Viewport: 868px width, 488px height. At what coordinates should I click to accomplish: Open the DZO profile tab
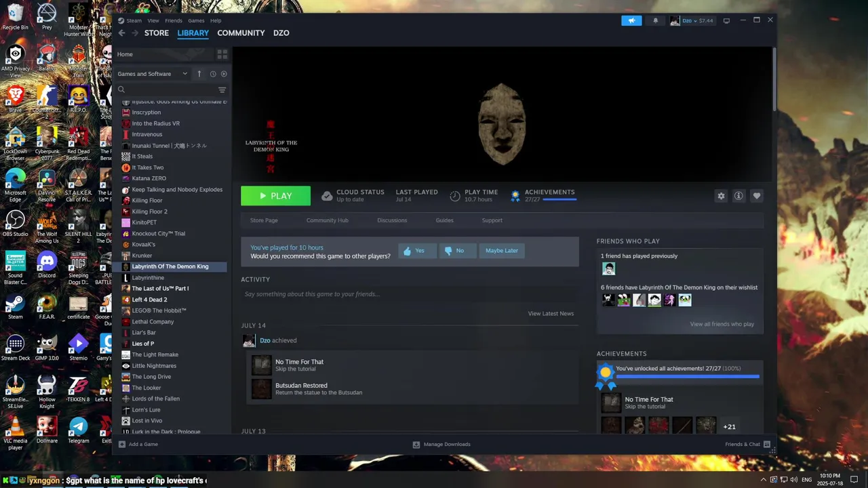[281, 33]
